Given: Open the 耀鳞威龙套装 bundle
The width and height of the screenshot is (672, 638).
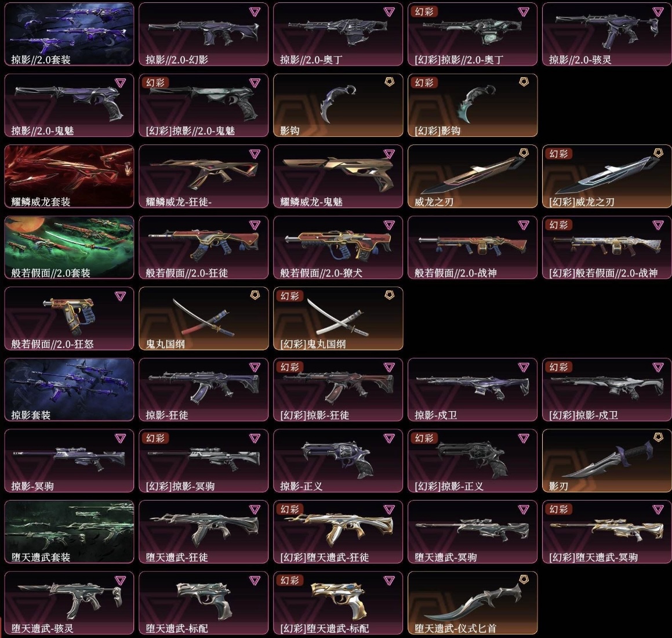Looking at the screenshot, I should 69,176.
